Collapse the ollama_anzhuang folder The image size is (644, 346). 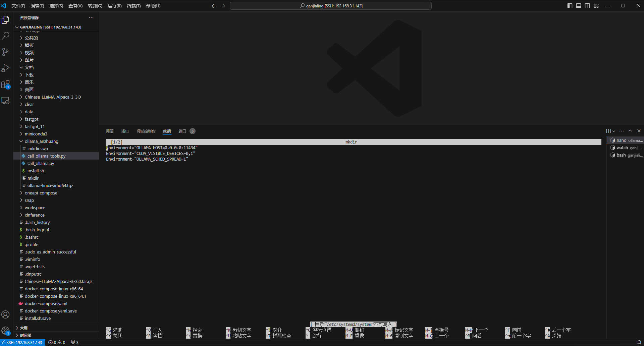point(56,141)
